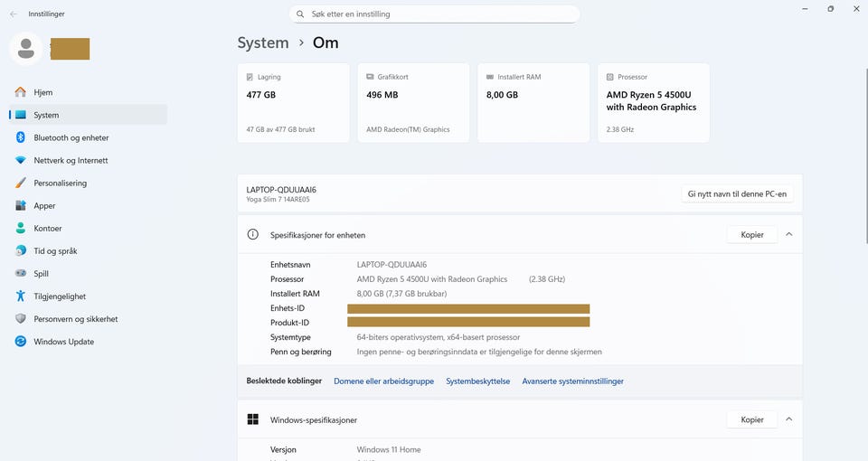Viewport: 868px width, 461px height.
Task: Click the Enhetsnavn label
Action: click(x=290, y=265)
